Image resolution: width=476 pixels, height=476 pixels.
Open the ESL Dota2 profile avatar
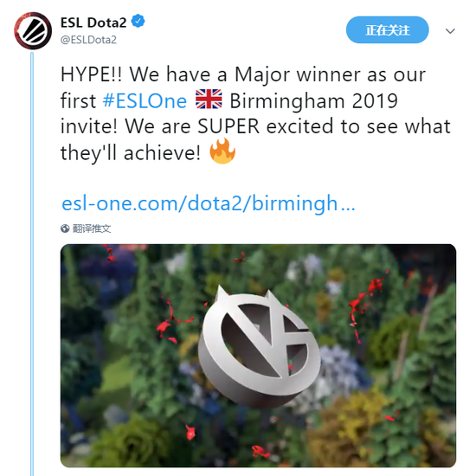click(33, 30)
